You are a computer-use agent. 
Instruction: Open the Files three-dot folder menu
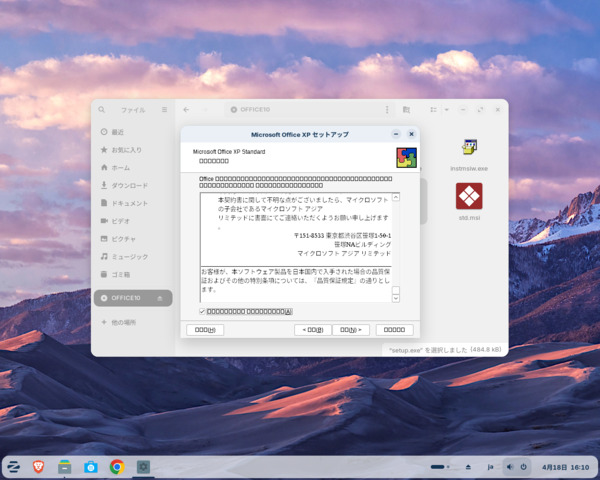coord(387,110)
